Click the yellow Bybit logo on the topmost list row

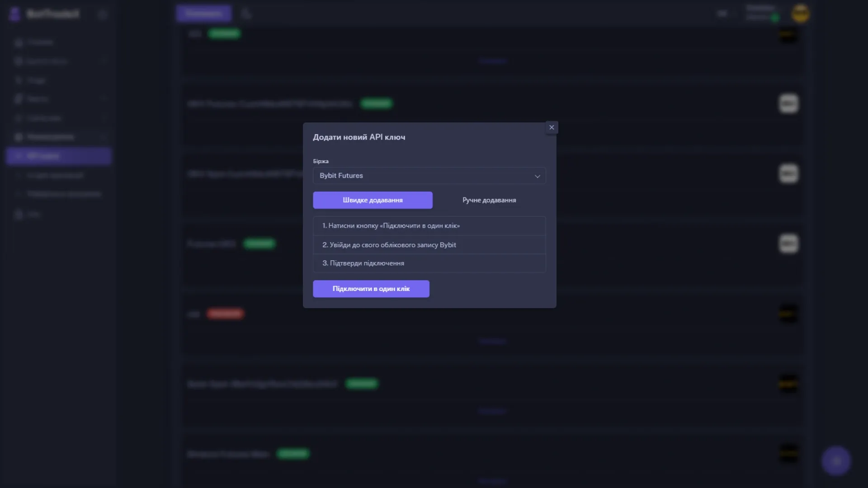click(x=788, y=35)
